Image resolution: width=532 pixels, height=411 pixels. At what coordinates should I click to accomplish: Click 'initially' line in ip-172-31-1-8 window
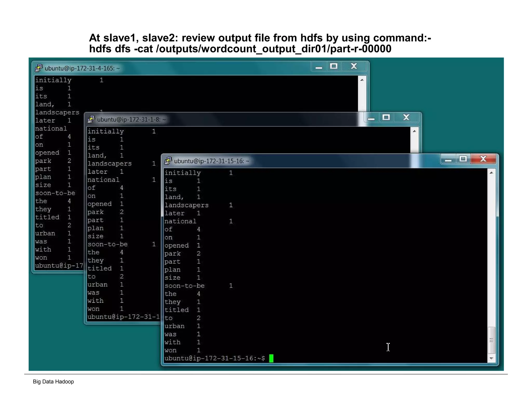click(x=122, y=131)
